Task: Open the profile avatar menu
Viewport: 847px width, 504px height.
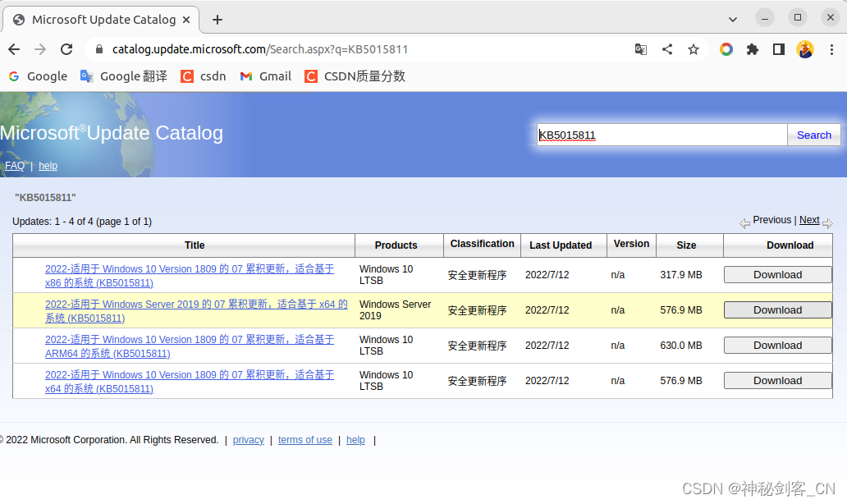Action: (x=805, y=50)
